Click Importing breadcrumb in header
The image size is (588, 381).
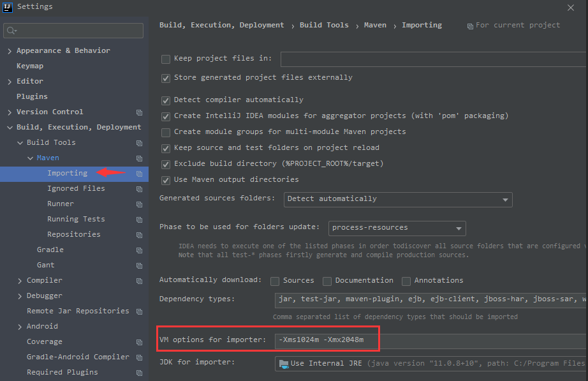tap(422, 25)
